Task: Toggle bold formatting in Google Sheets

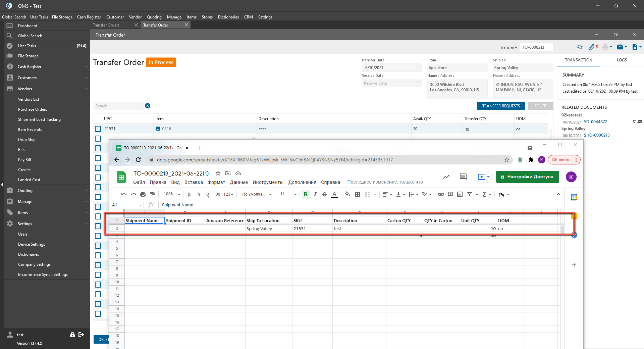Action: 306,194
